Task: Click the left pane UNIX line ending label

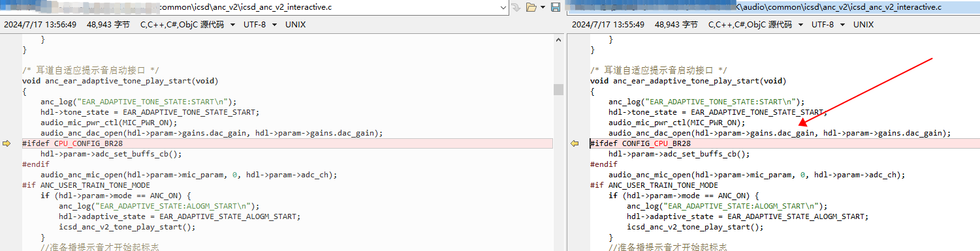Action: [x=295, y=24]
